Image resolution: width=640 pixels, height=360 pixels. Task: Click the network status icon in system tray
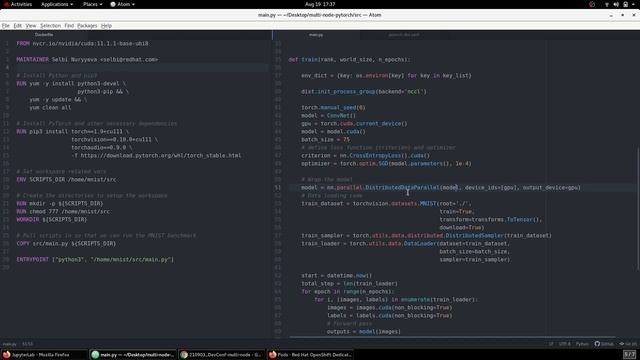click(x=607, y=4)
